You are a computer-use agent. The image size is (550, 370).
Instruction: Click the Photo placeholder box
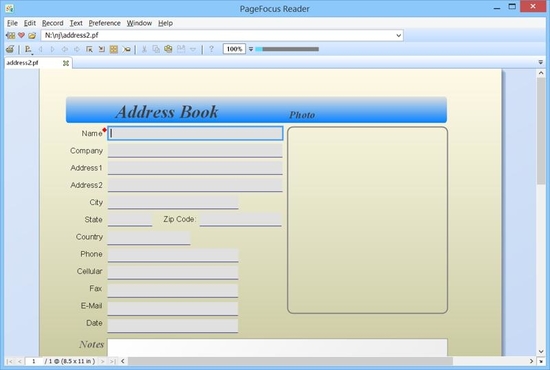[x=367, y=220]
